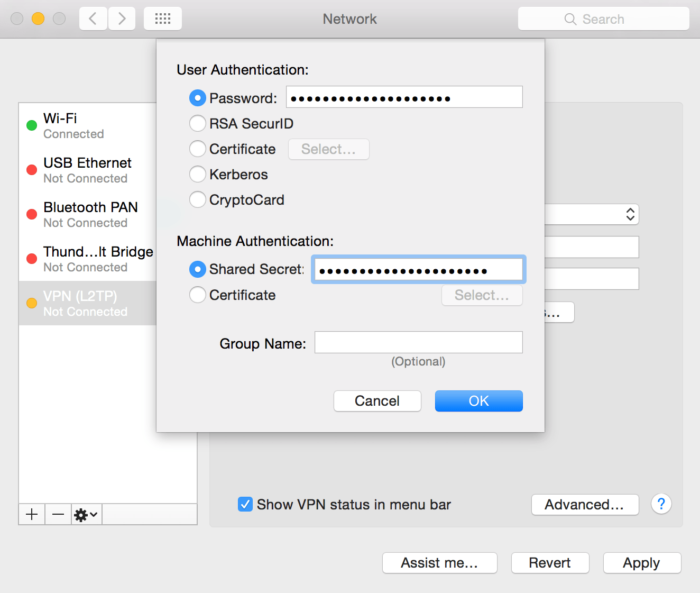Expand the gear menu disclosure chevron
Viewport: 700px width, 593px height.
(93, 514)
